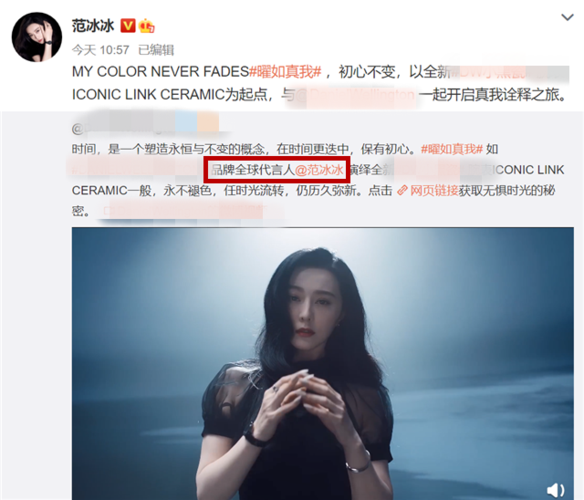Open the #曜如真我# hashtag in main post
Screen dimensions: 584x500
click(285, 72)
